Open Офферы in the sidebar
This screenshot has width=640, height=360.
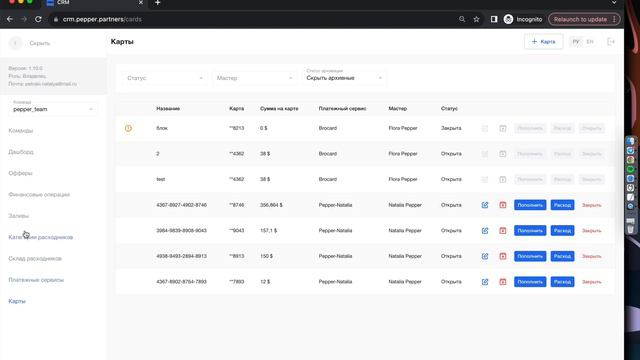tap(20, 173)
